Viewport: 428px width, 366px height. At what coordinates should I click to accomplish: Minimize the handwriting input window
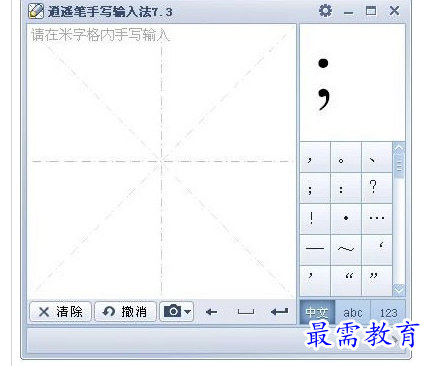coord(348,13)
